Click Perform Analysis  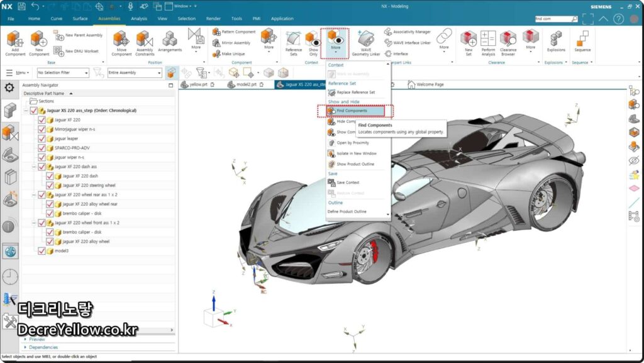(488, 43)
